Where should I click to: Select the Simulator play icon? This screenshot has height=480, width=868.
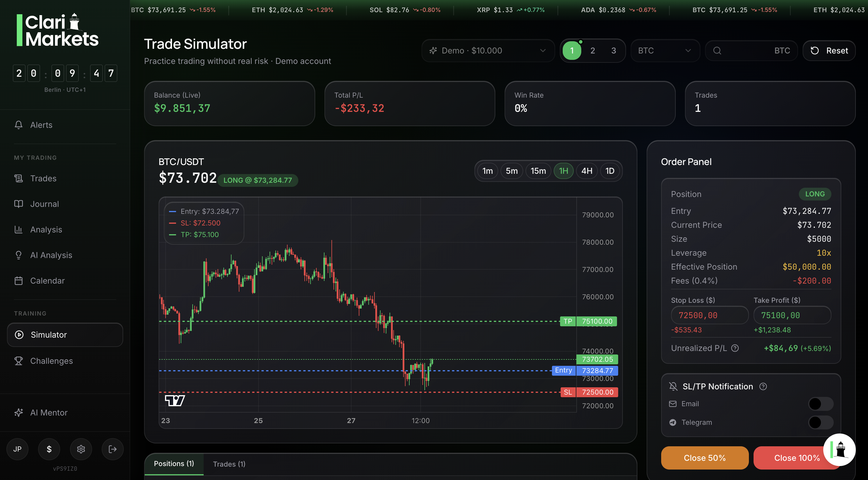[x=19, y=335]
